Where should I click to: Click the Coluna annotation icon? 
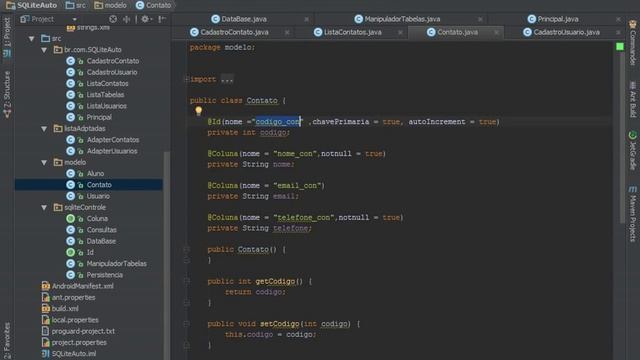point(71,218)
